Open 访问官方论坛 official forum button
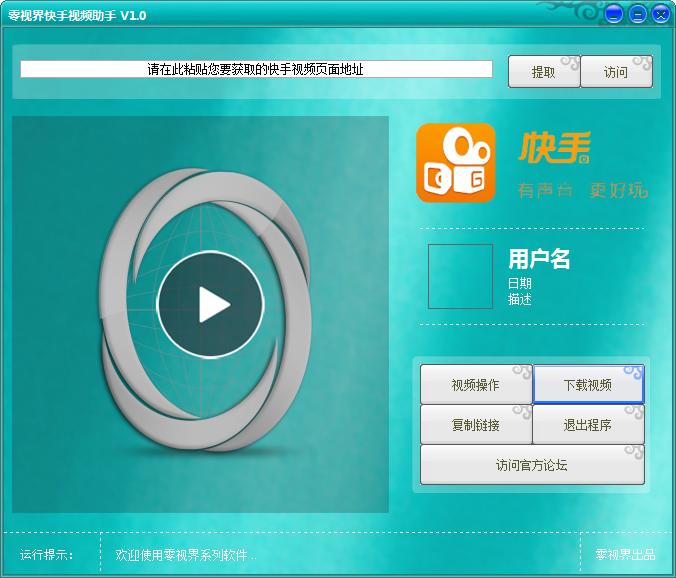The height and width of the screenshot is (578, 676). coord(532,465)
